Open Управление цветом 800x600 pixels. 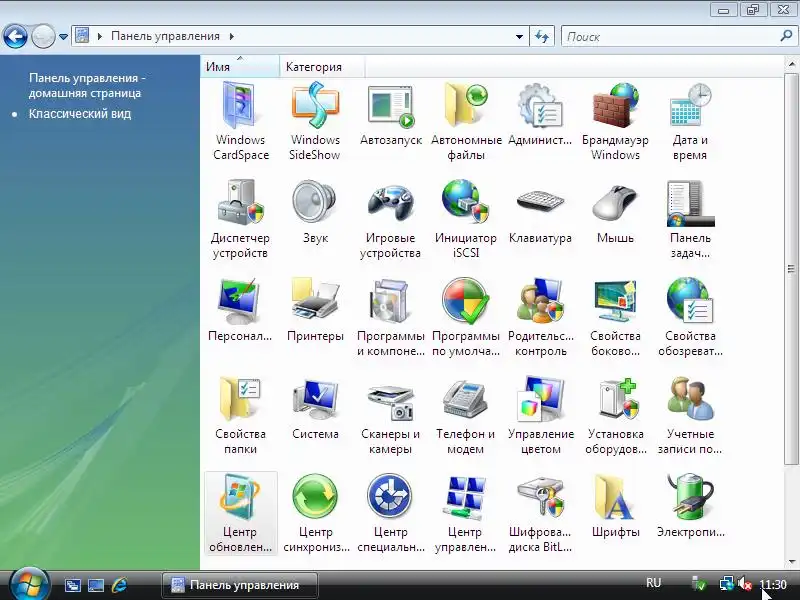click(x=540, y=416)
